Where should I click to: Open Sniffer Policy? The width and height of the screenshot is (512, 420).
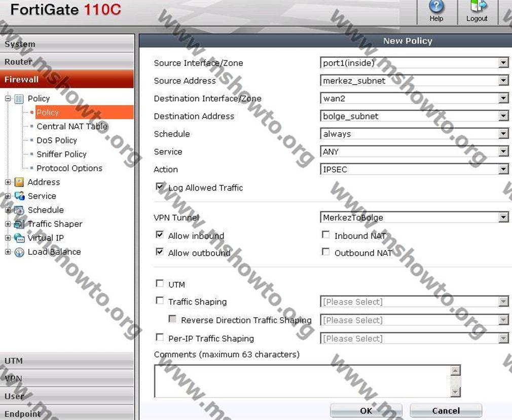(61, 154)
